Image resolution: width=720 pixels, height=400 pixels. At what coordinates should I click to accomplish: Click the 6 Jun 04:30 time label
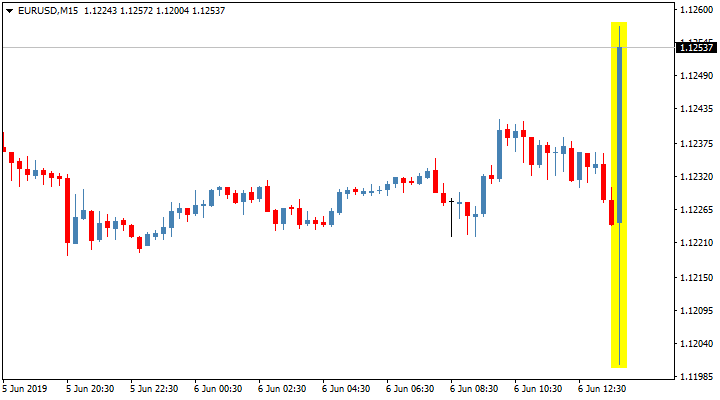tap(346, 389)
